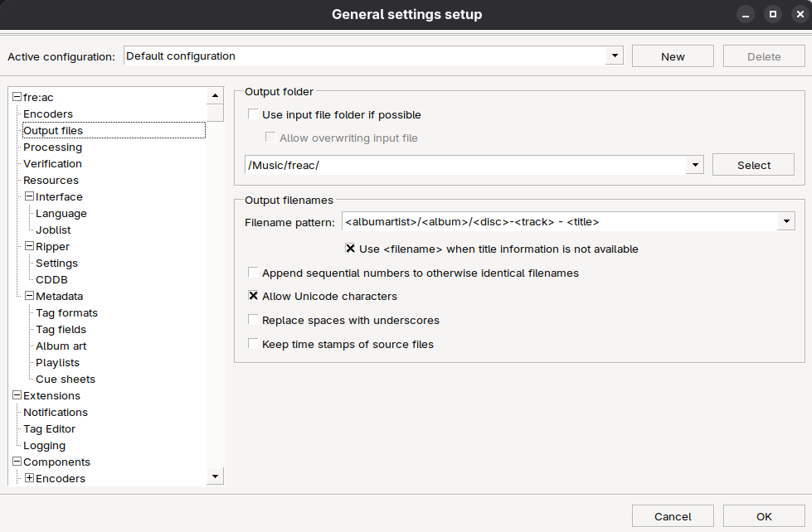Expand the Encoders node under Components

coord(29,478)
